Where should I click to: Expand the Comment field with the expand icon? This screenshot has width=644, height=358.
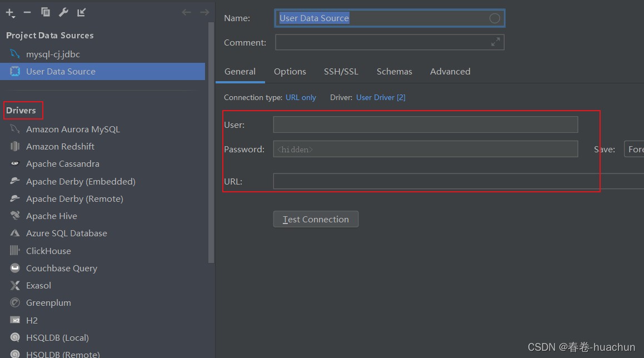[495, 42]
